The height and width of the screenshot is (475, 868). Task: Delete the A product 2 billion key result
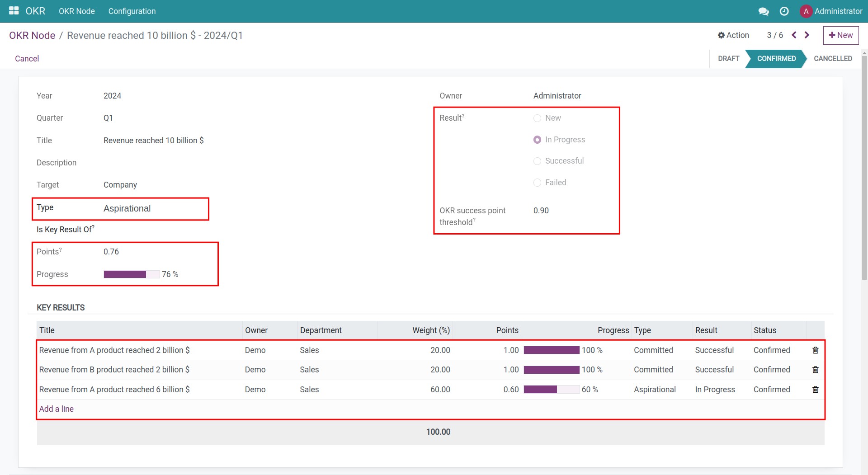[815, 350]
